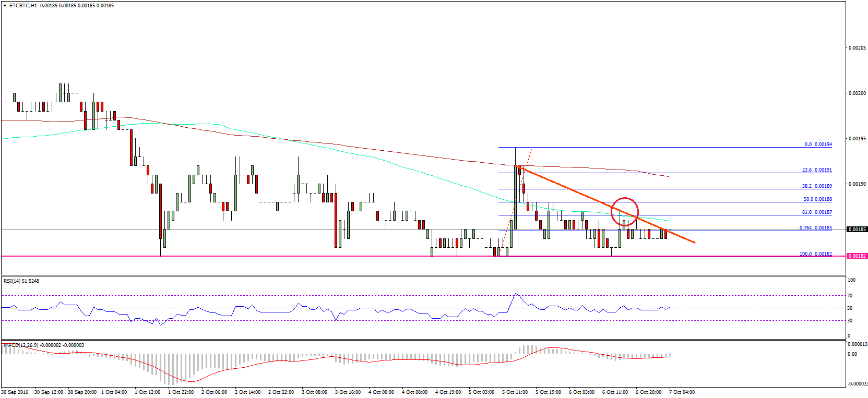The width and height of the screenshot is (868, 398).
Task: Click the 1 Oct 04:00 time axis label
Action: [114, 392]
